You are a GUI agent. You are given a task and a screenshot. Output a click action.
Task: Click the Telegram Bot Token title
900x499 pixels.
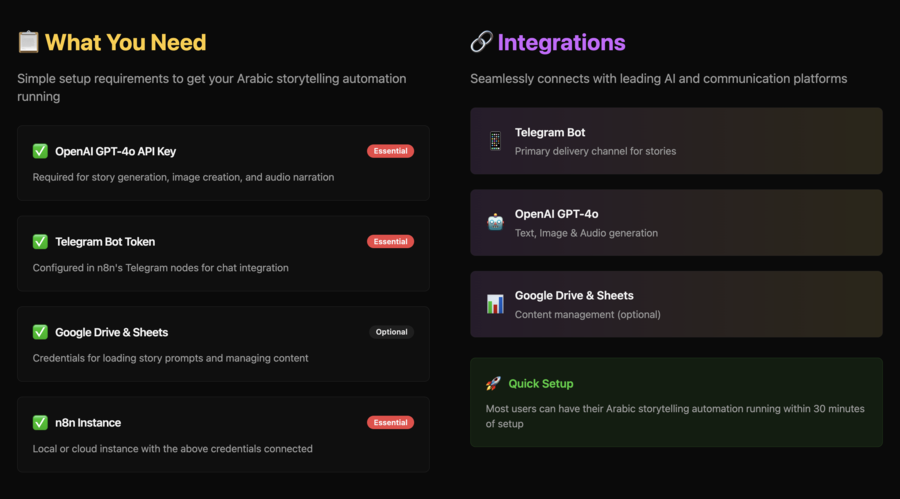(105, 242)
